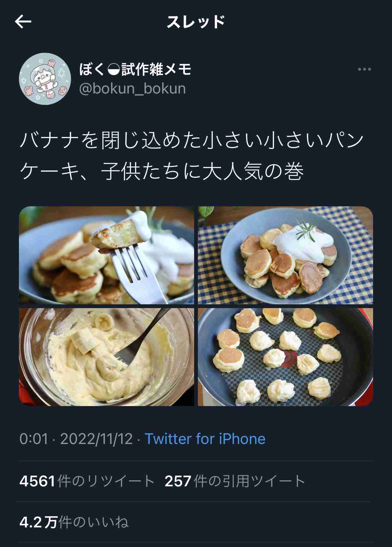Open the three-dot more options menu
The width and height of the screenshot is (392, 547).
click(x=364, y=69)
